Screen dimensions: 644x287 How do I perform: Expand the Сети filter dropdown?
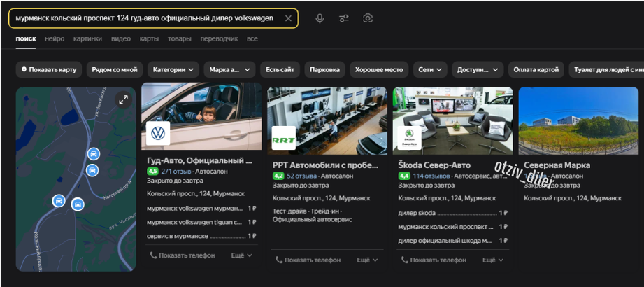430,69
